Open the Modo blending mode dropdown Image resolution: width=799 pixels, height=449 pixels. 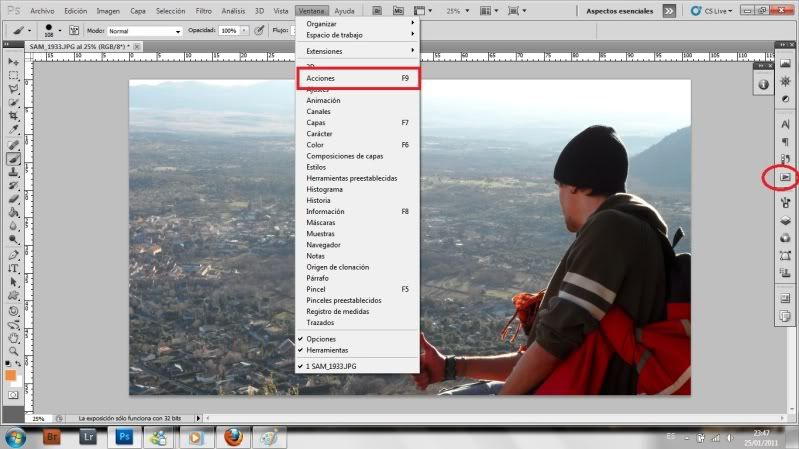pos(145,31)
